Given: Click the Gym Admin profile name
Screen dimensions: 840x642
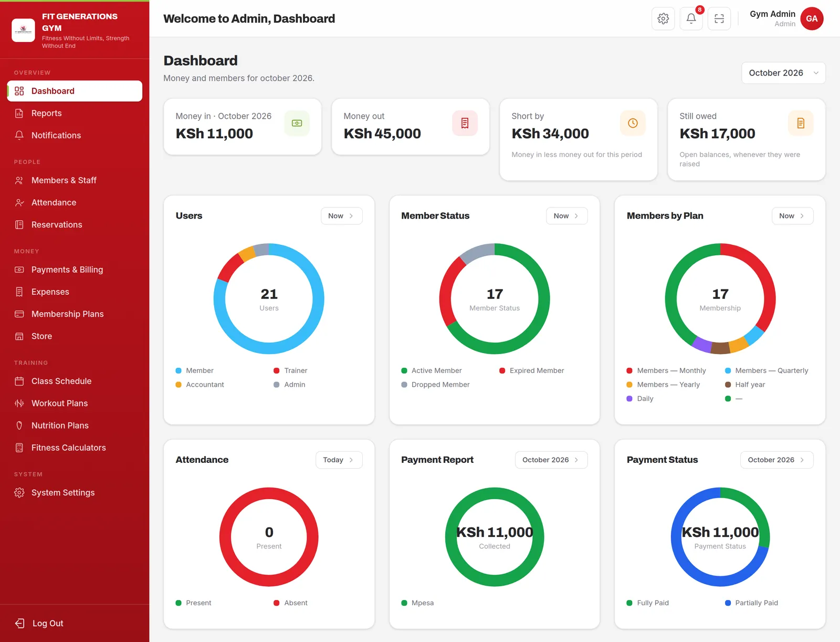Looking at the screenshot, I should pyautogui.click(x=772, y=14).
